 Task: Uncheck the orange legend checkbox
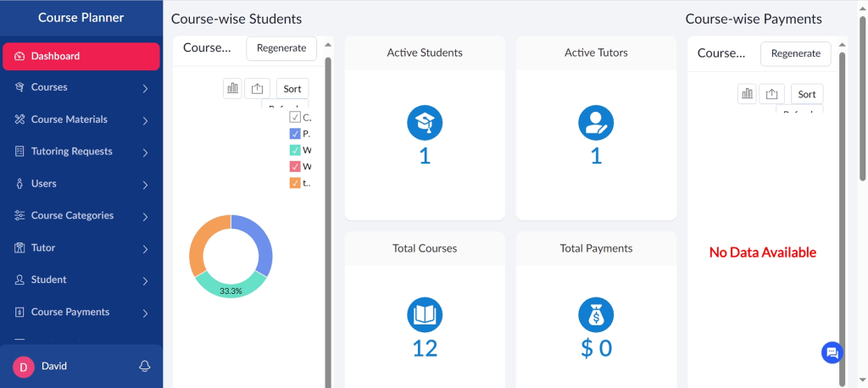coord(295,182)
